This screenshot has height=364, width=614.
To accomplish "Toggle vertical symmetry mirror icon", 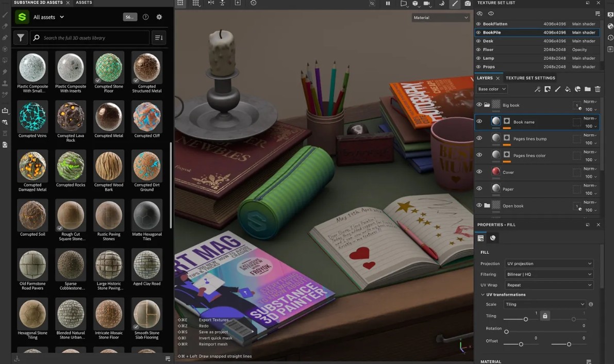I will tap(222, 3).
